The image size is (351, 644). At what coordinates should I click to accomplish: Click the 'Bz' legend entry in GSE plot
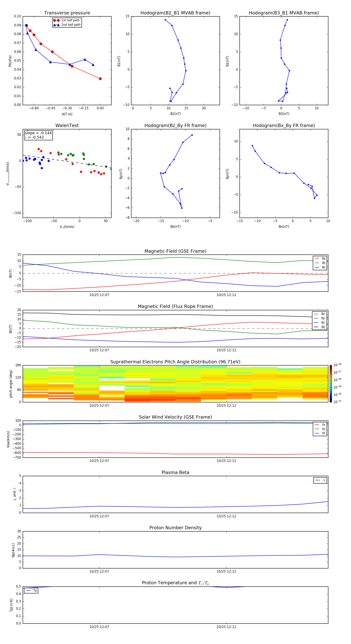coord(320,267)
